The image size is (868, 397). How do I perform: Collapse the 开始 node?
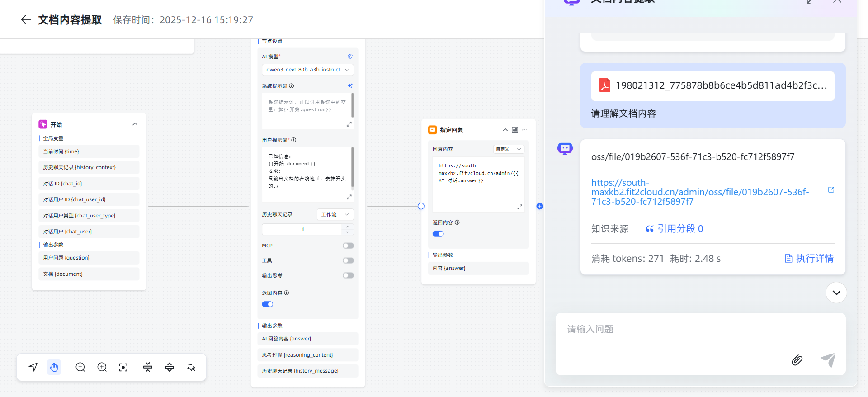click(x=135, y=124)
